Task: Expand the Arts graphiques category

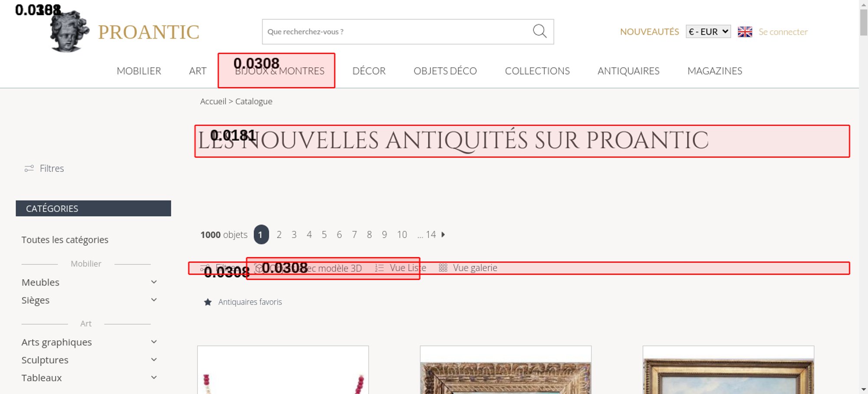Action: (x=154, y=342)
